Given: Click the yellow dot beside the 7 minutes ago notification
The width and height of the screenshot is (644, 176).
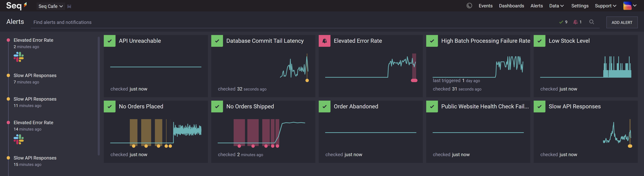Looking at the screenshot, I should click(x=8, y=75).
